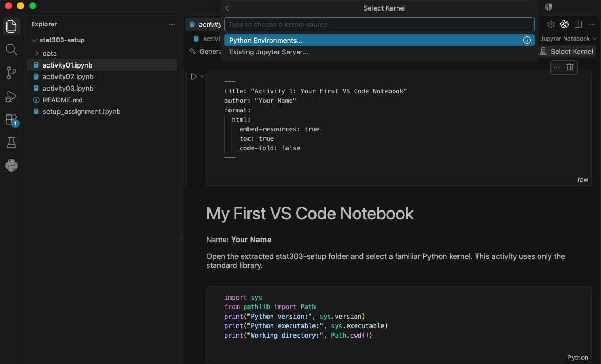Show info for Python Environments option
The height and width of the screenshot is (364, 601).
coord(527,40)
